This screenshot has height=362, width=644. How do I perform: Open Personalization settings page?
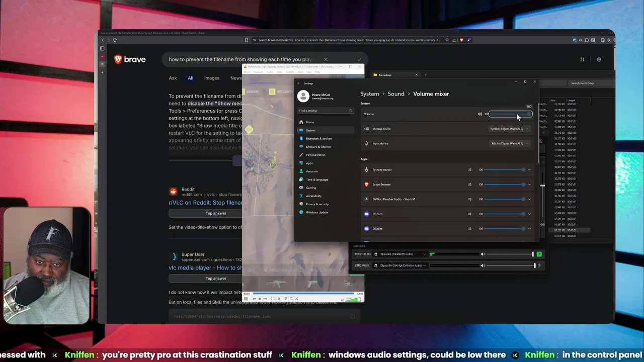coord(325,155)
